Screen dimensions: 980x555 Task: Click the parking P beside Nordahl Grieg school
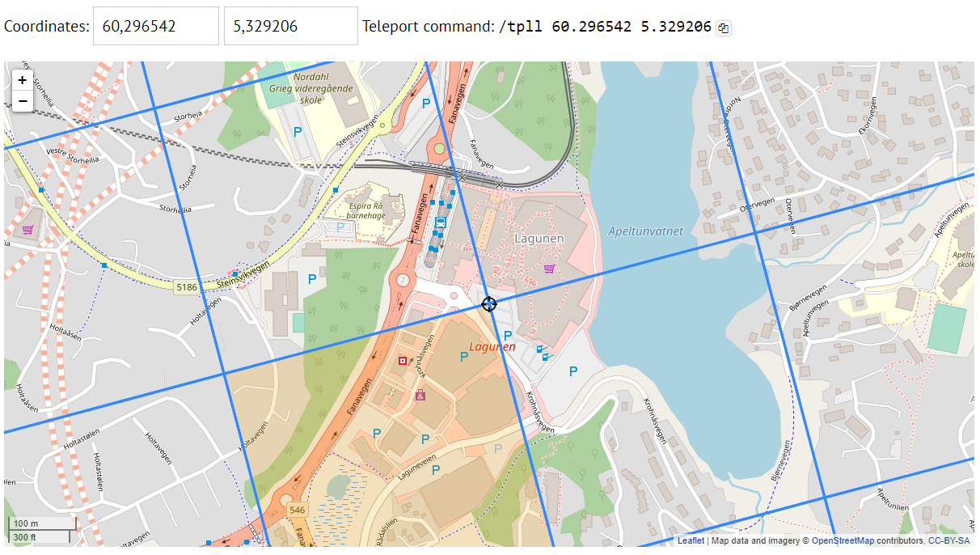point(297,131)
